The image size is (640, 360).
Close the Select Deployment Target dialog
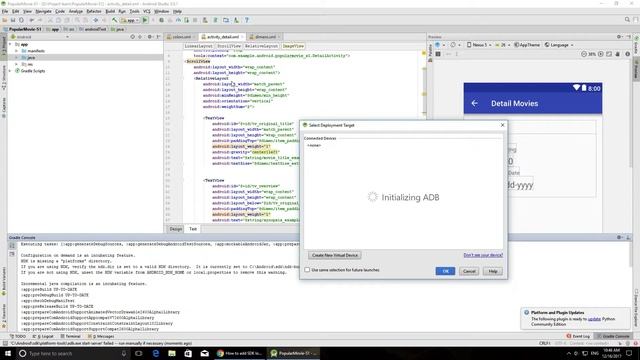point(502,125)
